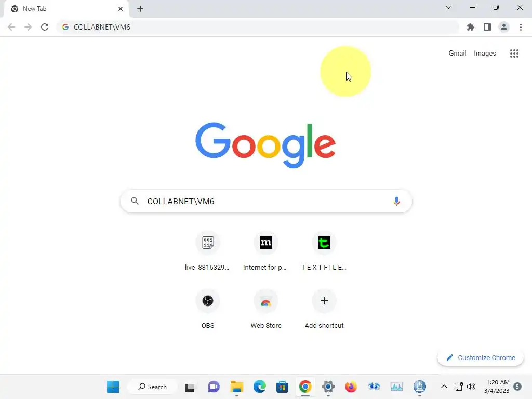
Task: Click the Google logo
Action: pos(265,145)
